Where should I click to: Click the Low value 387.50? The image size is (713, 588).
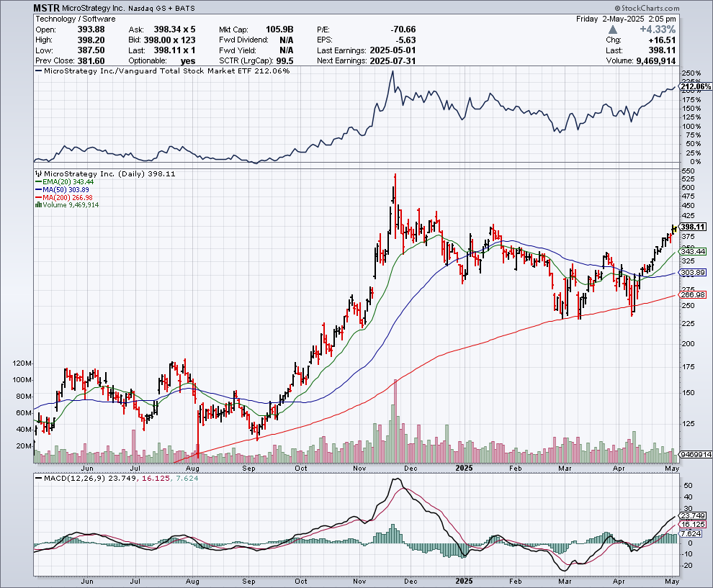tap(91, 50)
